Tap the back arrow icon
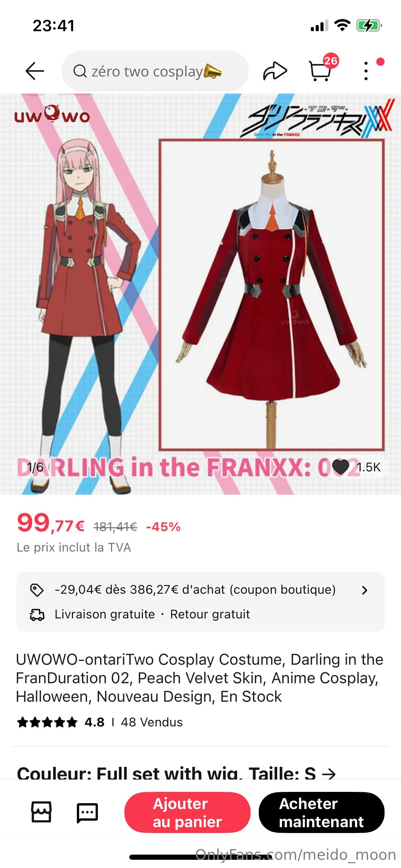 35,71
